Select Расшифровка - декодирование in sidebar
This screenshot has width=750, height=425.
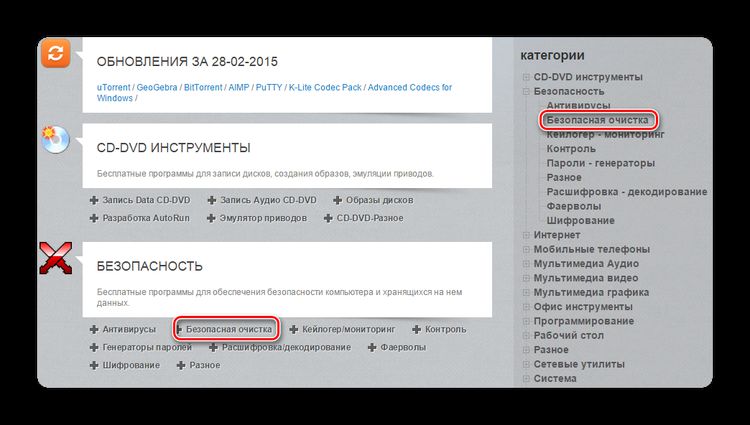click(627, 192)
